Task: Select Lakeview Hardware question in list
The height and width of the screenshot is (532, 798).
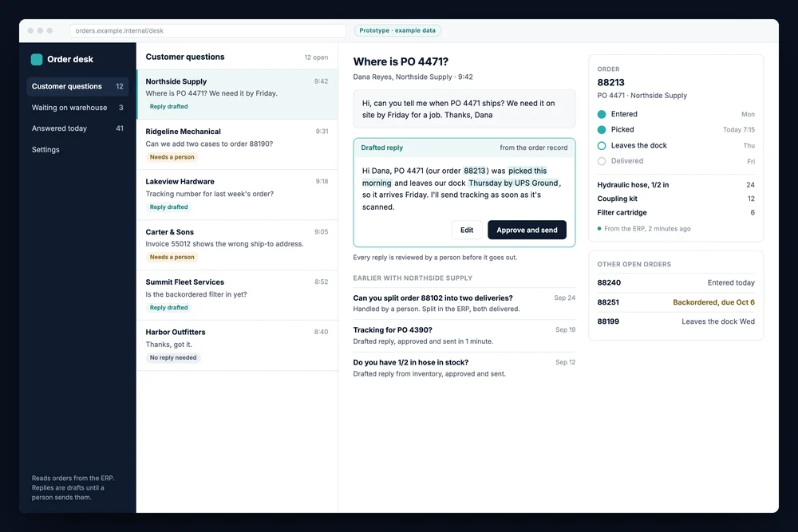Action: click(237, 195)
